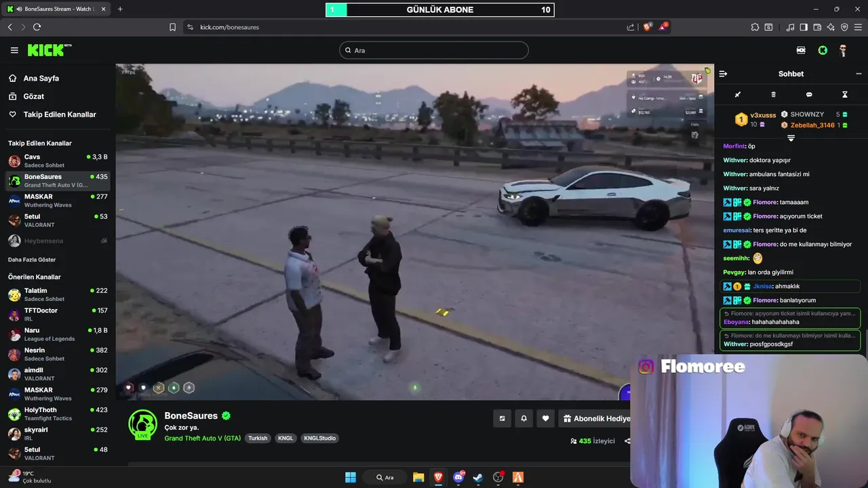Click the browser address bar kick.com/bonesaures
The height and width of the screenshot is (488, 868).
(407, 27)
